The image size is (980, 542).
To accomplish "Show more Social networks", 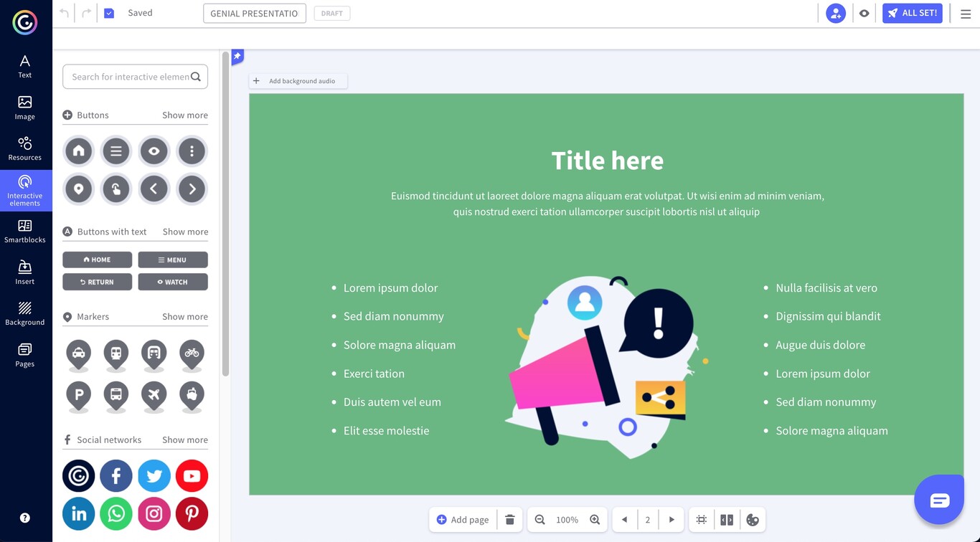I will pyautogui.click(x=185, y=439).
